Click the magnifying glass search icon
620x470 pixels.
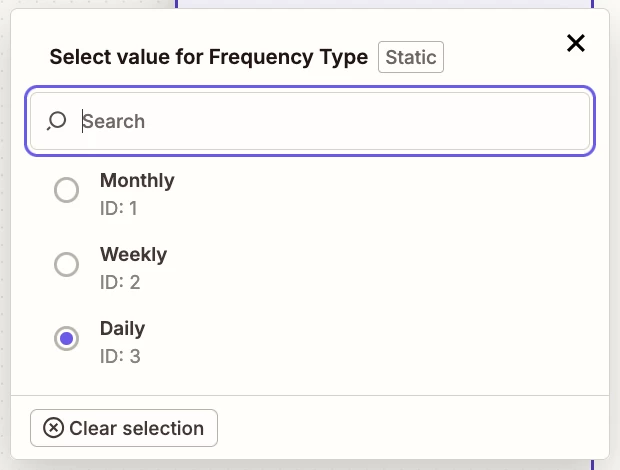coord(57,121)
